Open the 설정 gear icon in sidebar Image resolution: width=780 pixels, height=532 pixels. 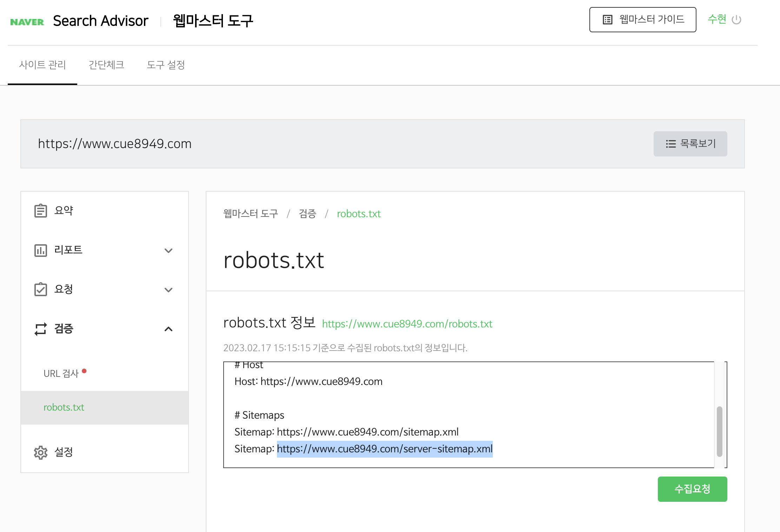coord(41,453)
